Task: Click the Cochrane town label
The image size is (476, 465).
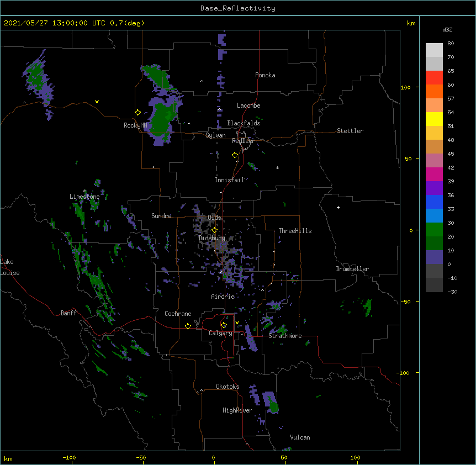Action: pyautogui.click(x=178, y=314)
